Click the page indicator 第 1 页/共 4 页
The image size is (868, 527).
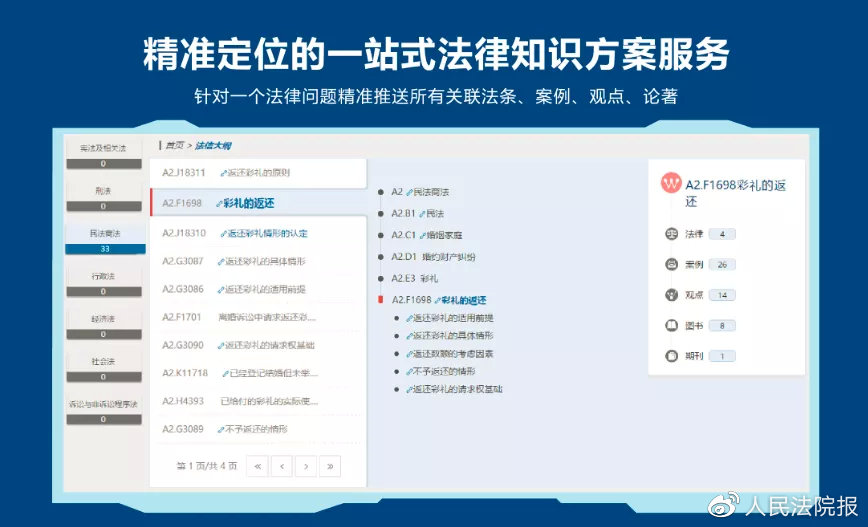coord(206,466)
